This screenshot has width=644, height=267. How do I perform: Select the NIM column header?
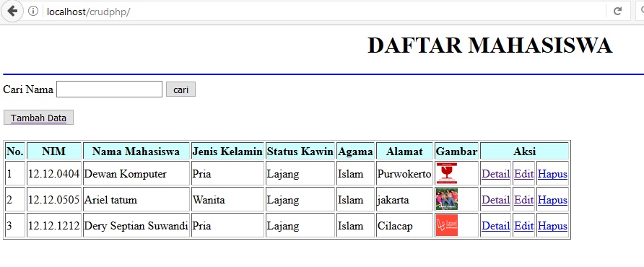coord(54,151)
